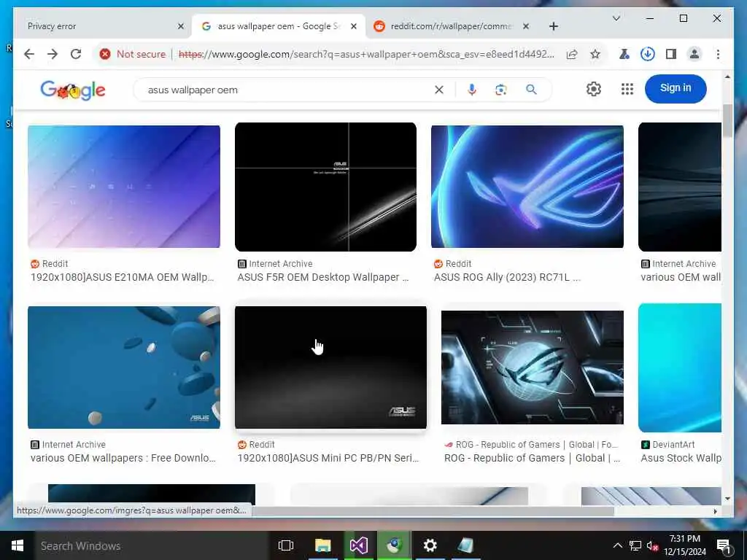The image size is (747, 560).
Task: Open Asus Stock Wallp DeviantArt link
Action: click(681, 458)
